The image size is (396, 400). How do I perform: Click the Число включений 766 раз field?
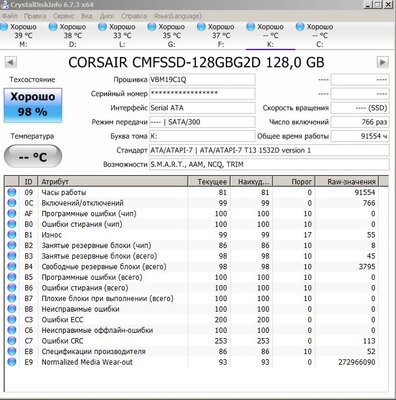[x=360, y=122]
